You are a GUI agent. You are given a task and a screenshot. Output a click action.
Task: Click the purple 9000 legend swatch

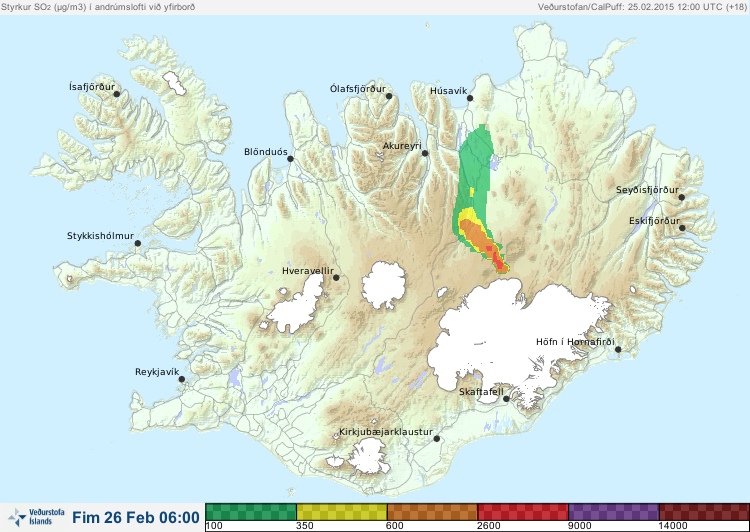coord(614,512)
